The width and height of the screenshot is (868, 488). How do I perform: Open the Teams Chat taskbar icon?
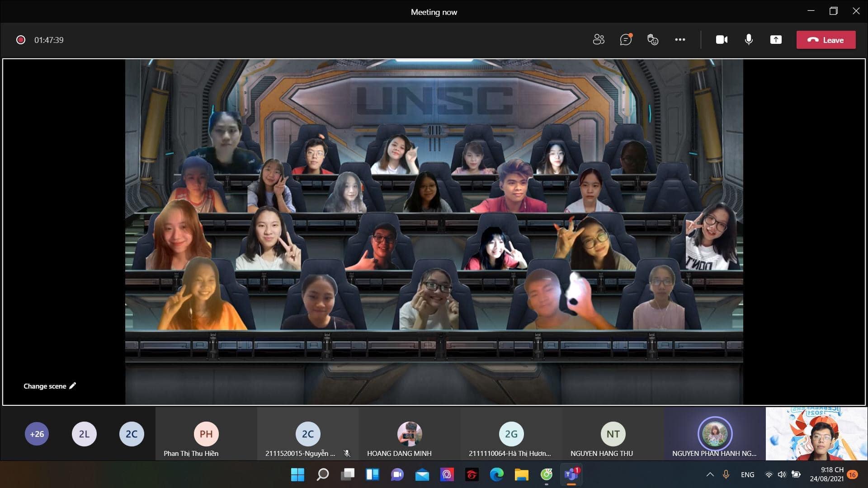click(397, 474)
